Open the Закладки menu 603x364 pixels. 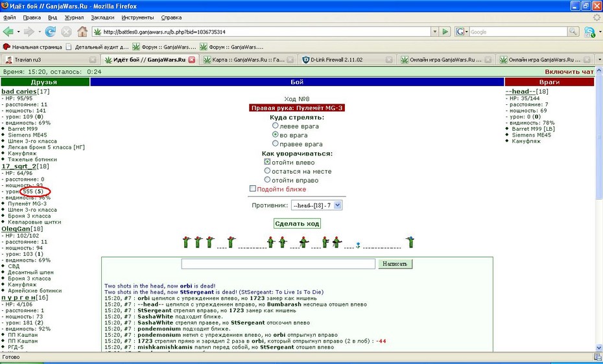[x=102, y=17]
